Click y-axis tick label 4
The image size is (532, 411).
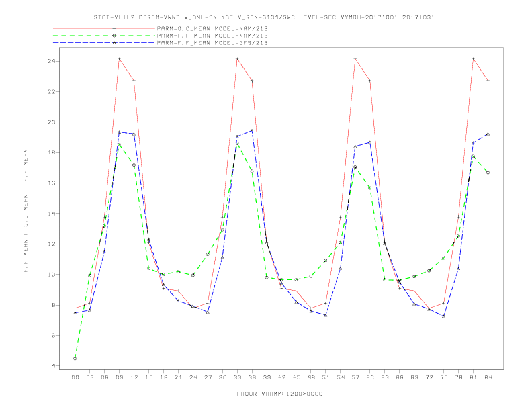pos(54,366)
